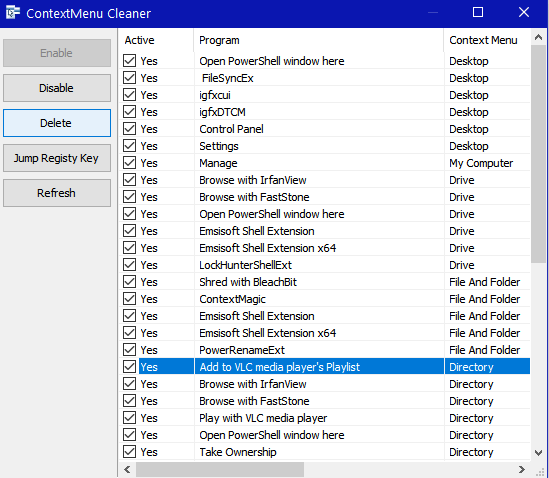Maximize the ContextMenu Cleaner window
The height and width of the screenshot is (478, 549).
478,13
